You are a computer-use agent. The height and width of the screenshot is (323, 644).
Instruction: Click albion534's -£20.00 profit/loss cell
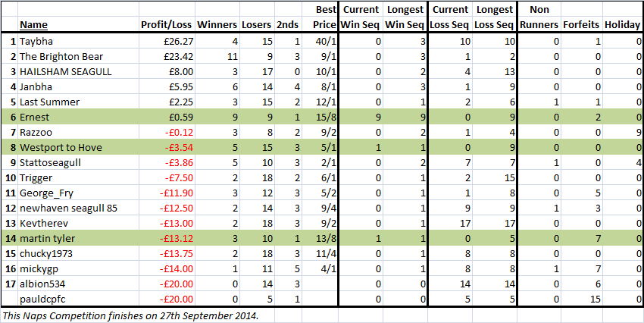pyautogui.click(x=167, y=284)
